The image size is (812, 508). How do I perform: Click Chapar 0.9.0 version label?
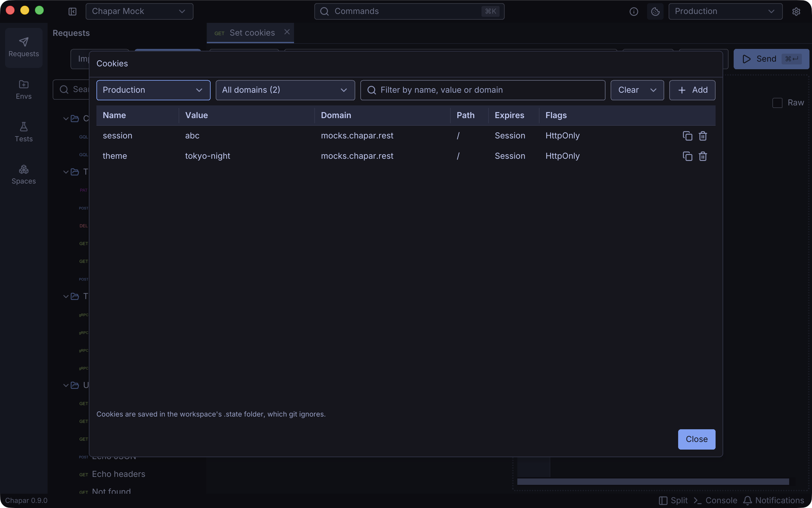pyautogui.click(x=26, y=500)
